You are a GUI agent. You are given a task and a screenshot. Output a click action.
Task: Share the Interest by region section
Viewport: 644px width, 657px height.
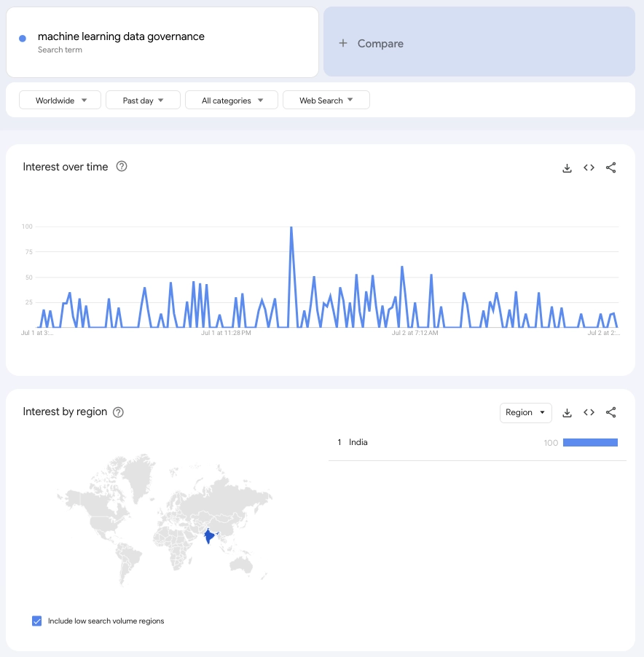[x=611, y=412]
